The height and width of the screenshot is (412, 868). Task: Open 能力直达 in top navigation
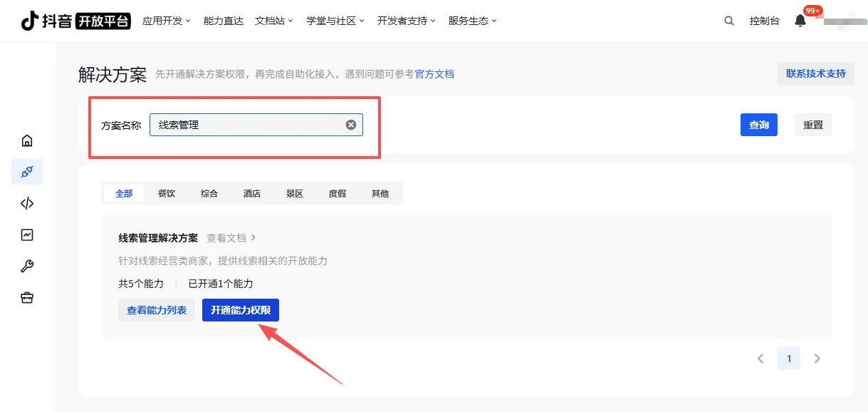click(x=224, y=21)
